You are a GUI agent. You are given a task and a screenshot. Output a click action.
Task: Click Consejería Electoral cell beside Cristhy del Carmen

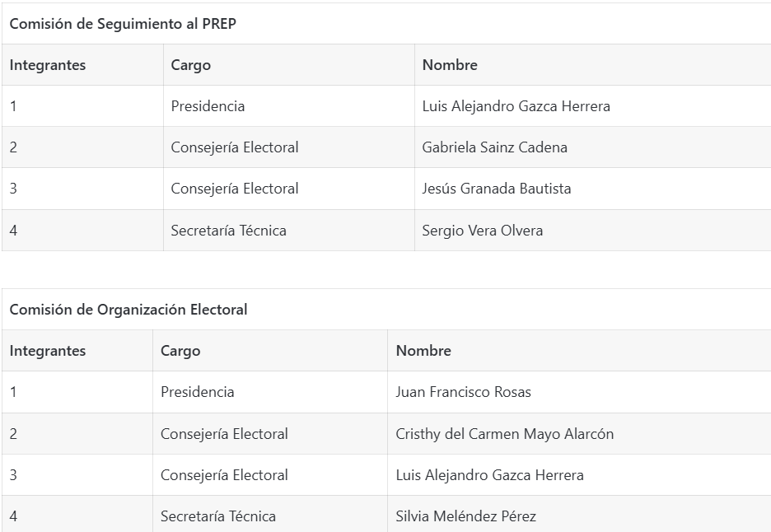(x=270, y=434)
